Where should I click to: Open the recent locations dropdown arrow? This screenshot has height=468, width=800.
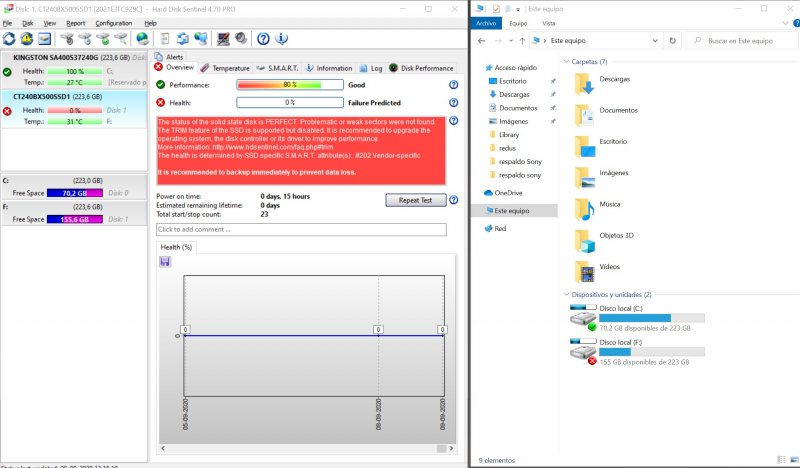(x=511, y=41)
